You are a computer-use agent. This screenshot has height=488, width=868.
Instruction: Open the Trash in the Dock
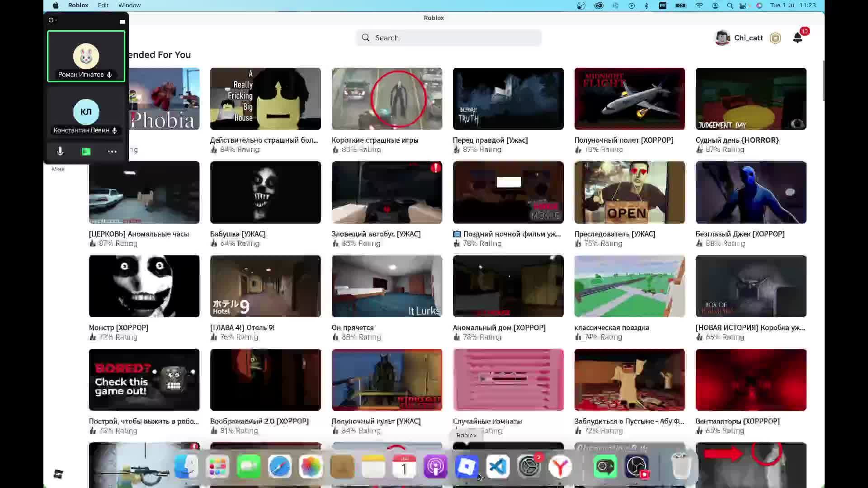click(681, 466)
